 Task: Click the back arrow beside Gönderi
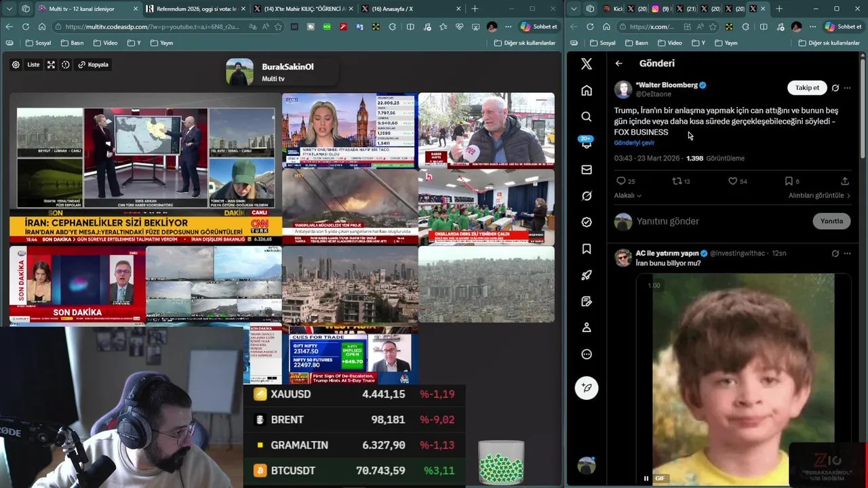(618, 63)
